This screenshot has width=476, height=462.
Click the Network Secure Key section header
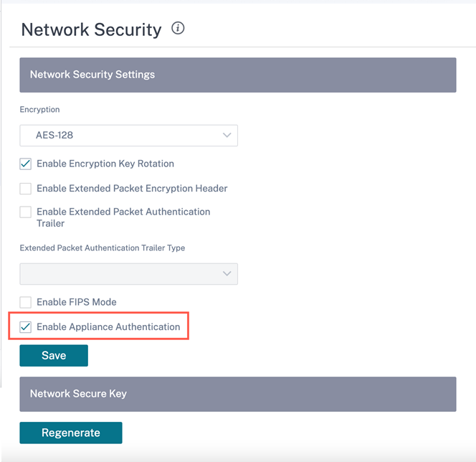coord(238,395)
